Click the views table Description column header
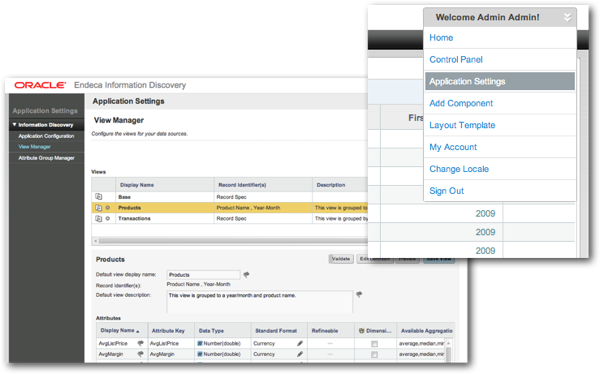600x374 pixels. click(340, 185)
